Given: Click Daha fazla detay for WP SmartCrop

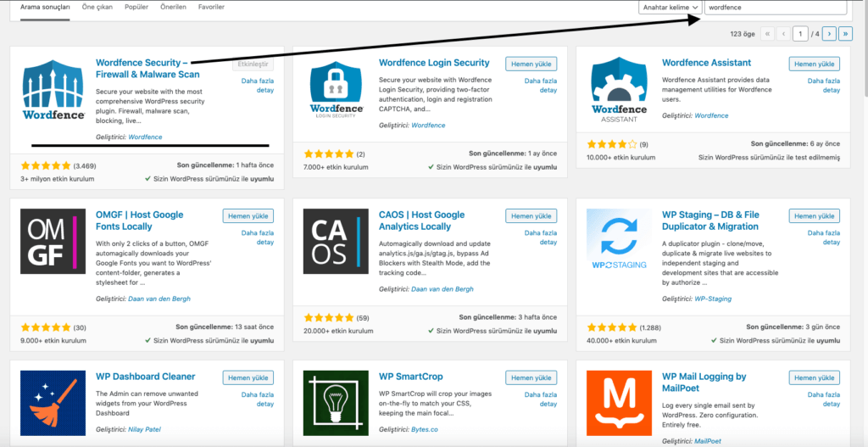Looking at the screenshot, I should [x=540, y=400].
